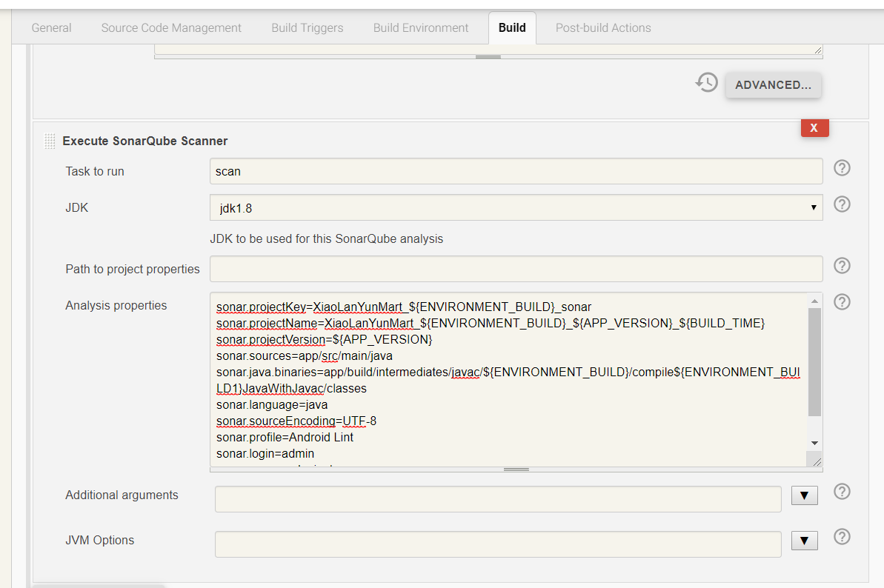This screenshot has width=884, height=588.
Task: Go to Source Code Management tab
Action: click(x=171, y=28)
